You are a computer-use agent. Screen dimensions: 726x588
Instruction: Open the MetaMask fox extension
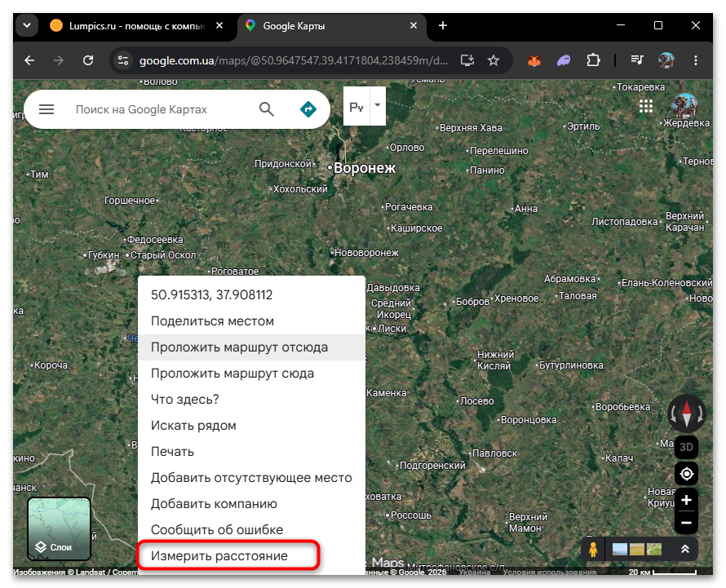[x=534, y=60]
